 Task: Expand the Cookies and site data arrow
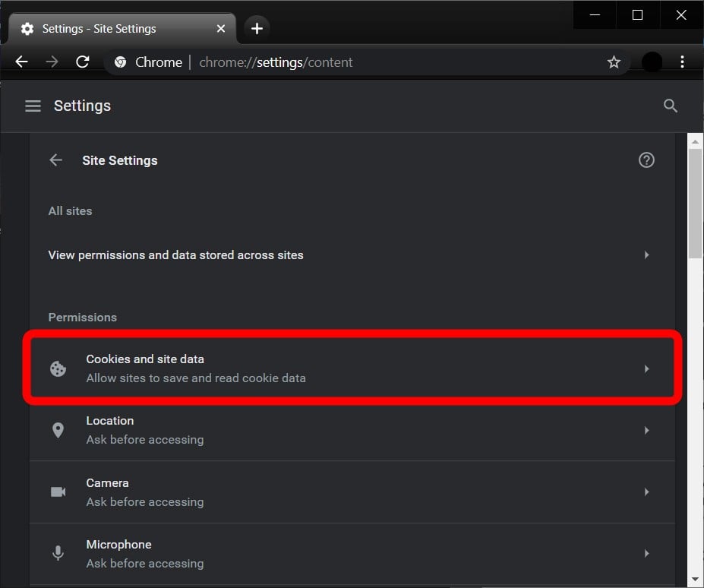[x=646, y=368]
